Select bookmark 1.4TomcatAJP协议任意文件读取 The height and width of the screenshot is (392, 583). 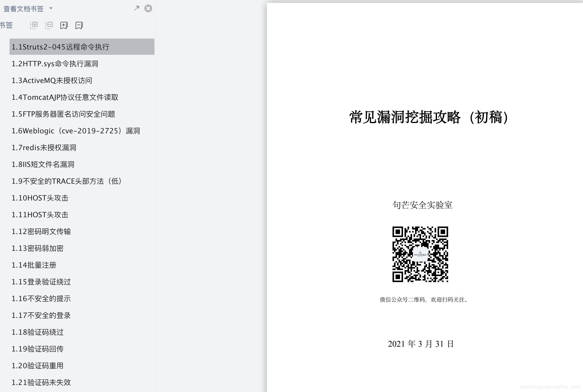[x=65, y=97]
